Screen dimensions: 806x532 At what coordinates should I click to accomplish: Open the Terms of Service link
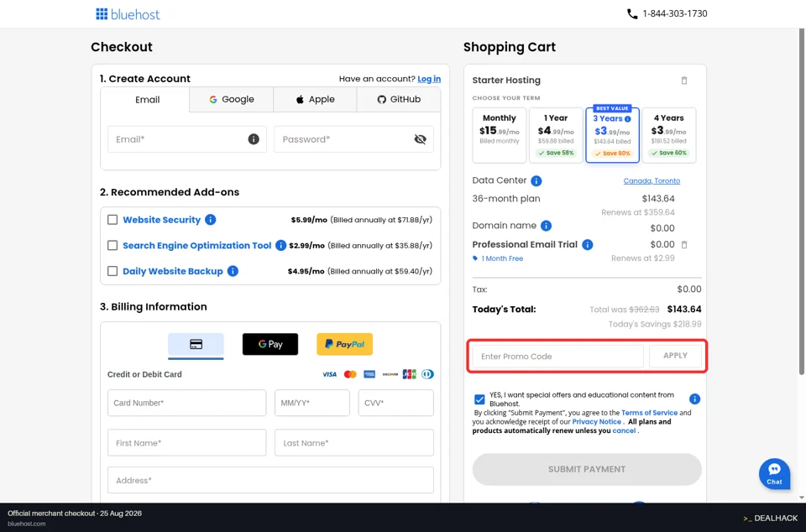649,412
